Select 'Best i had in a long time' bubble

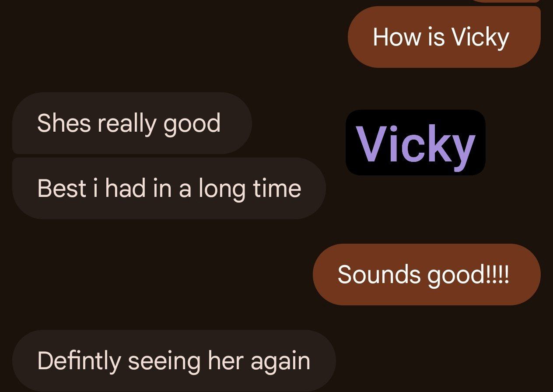pyautogui.click(x=169, y=188)
